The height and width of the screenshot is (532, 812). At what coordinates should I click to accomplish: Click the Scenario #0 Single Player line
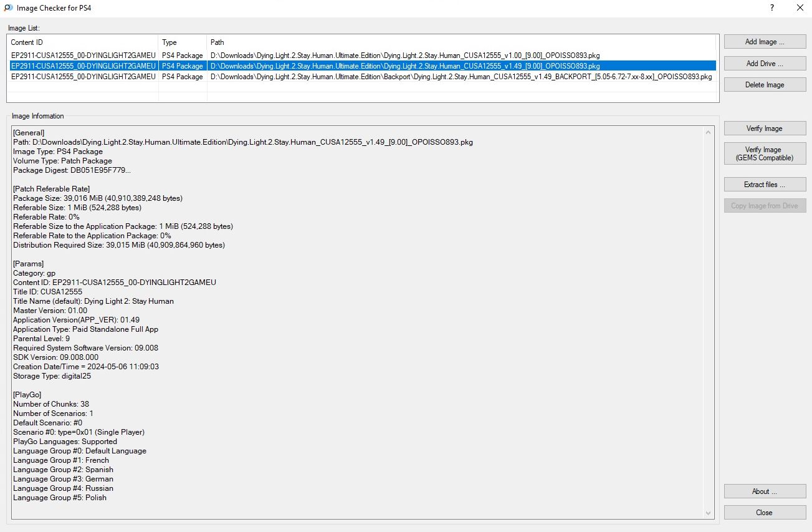79,432
